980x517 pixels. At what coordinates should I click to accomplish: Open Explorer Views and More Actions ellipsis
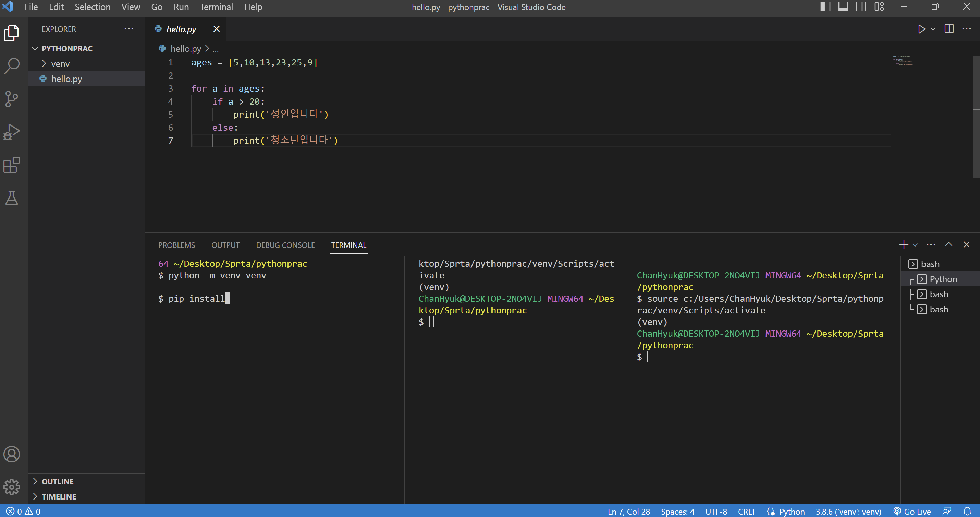(x=129, y=29)
